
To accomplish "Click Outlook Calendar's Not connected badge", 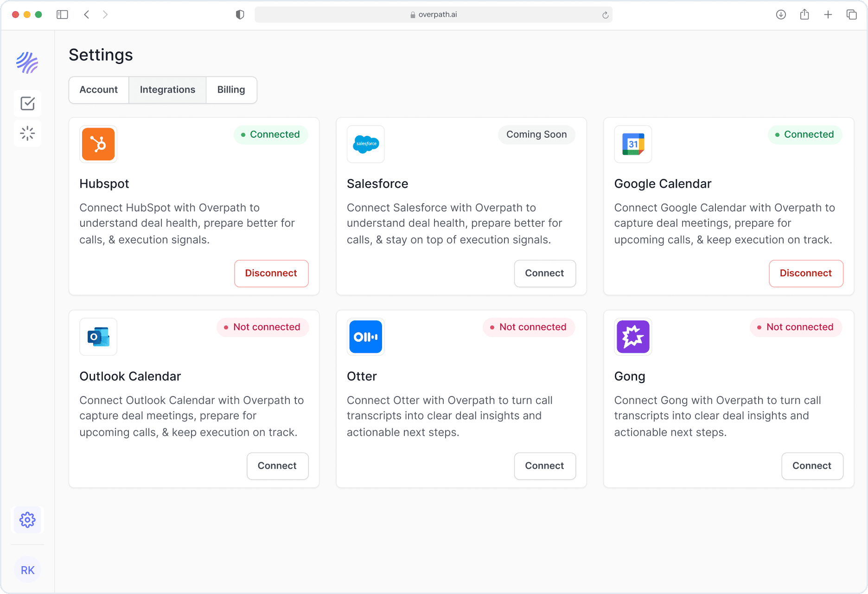I will point(262,327).
